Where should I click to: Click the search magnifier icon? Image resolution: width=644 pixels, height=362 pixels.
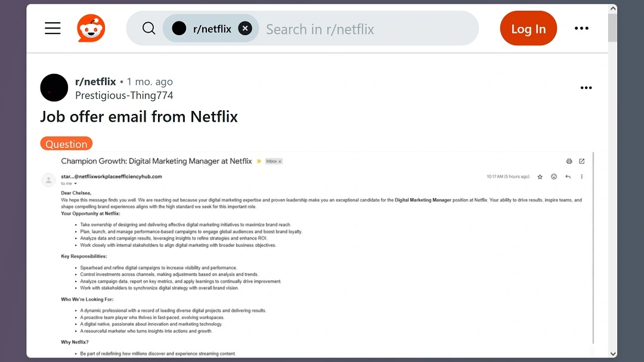click(148, 29)
